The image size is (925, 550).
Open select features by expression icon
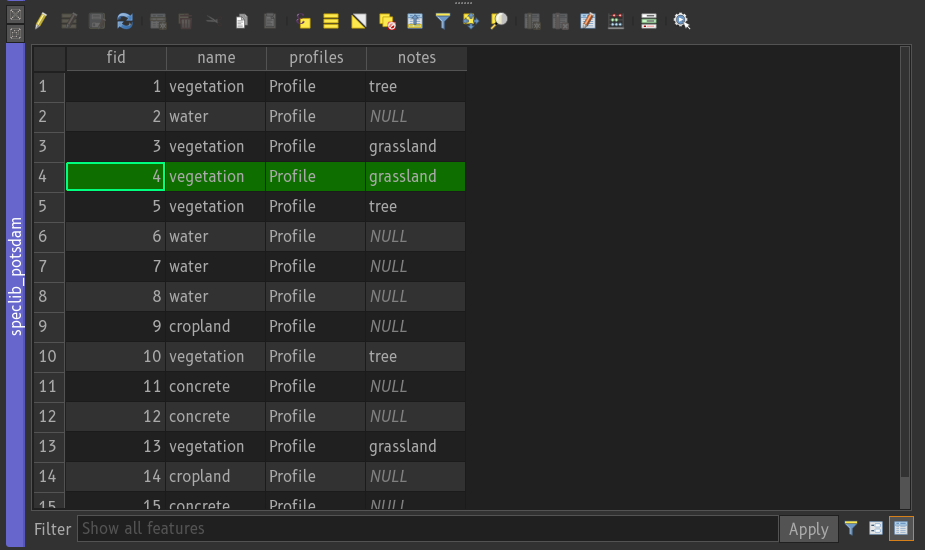[303, 21]
